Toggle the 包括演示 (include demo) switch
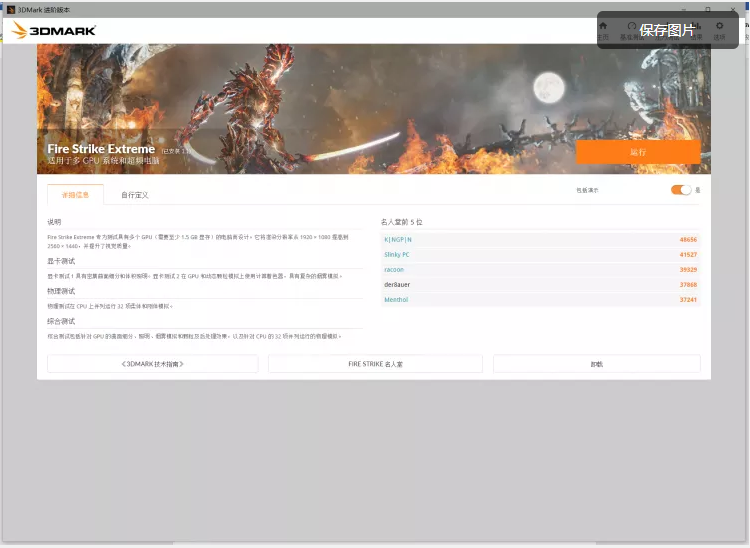Image resolution: width=750 pixels, height=548 pixels. point(681,190)
